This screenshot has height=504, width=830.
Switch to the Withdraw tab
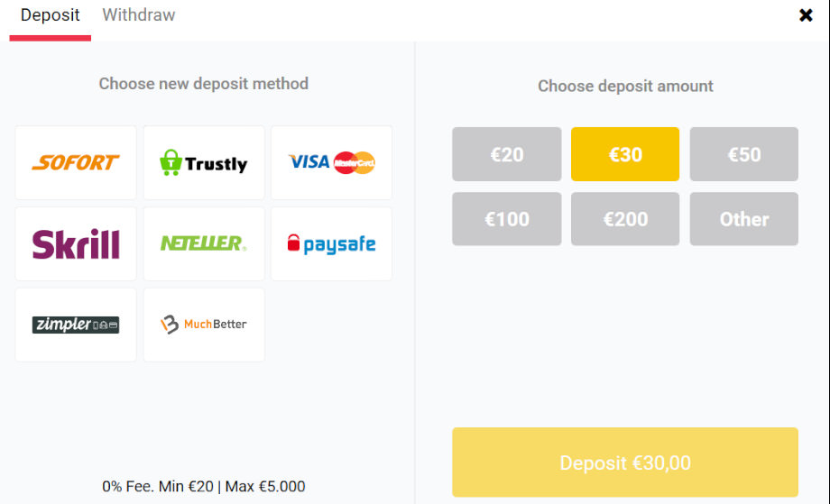(139, 14)
